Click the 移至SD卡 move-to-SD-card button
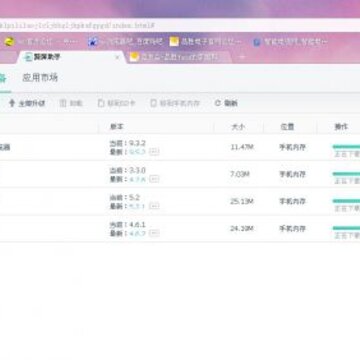Viewport: 360px width, 360px height. coord(117,103)
